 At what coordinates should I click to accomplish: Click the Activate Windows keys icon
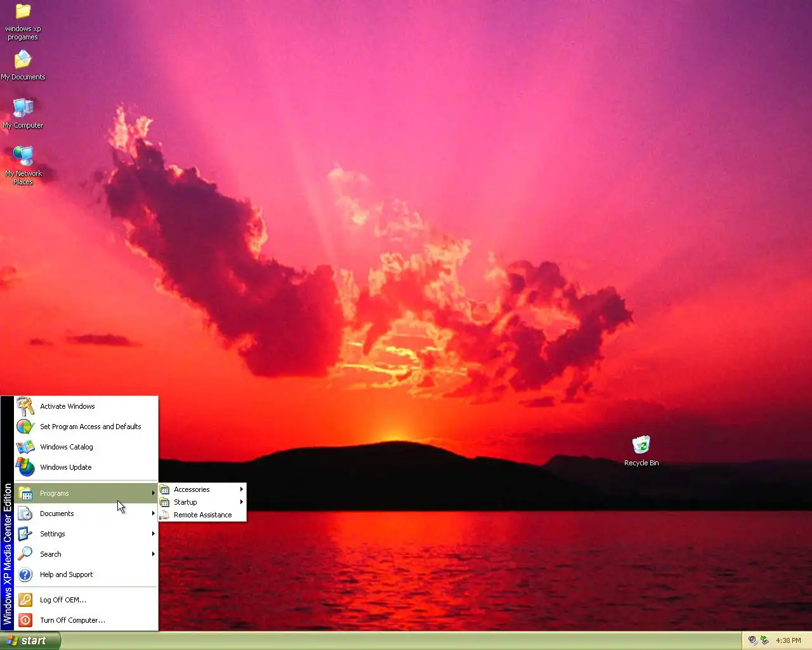[x=25, y=406]
